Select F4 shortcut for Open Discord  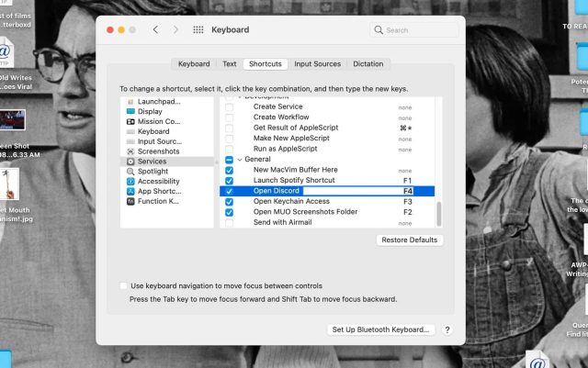pos(408,191)
